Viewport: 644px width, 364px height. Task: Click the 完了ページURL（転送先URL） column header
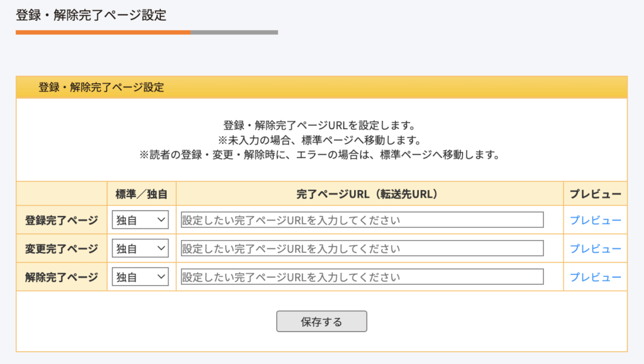369,194
